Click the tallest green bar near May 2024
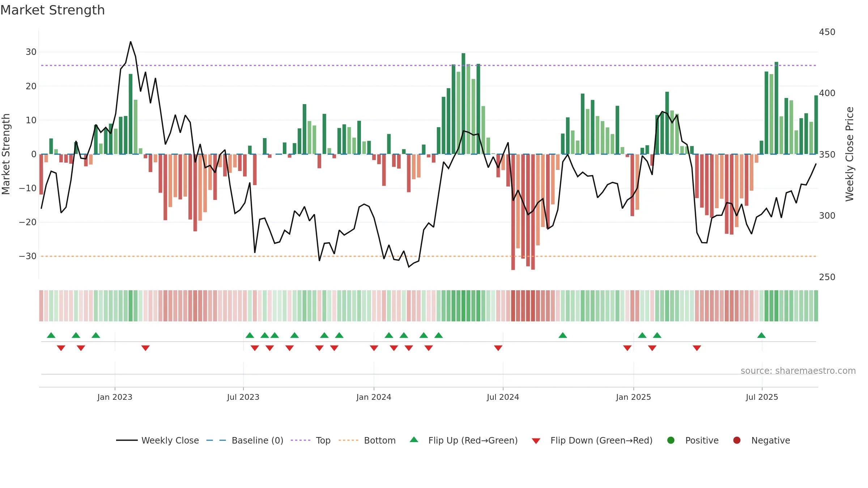 coord(463,103)
